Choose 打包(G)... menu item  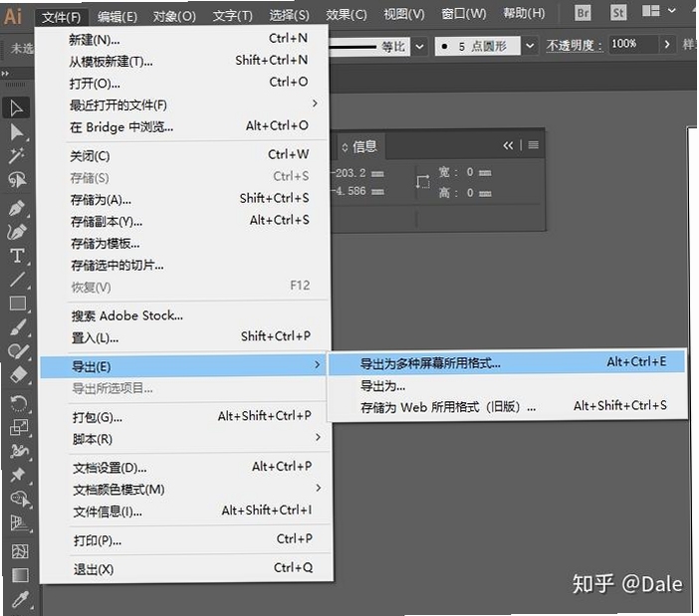[x=187, y=417]
